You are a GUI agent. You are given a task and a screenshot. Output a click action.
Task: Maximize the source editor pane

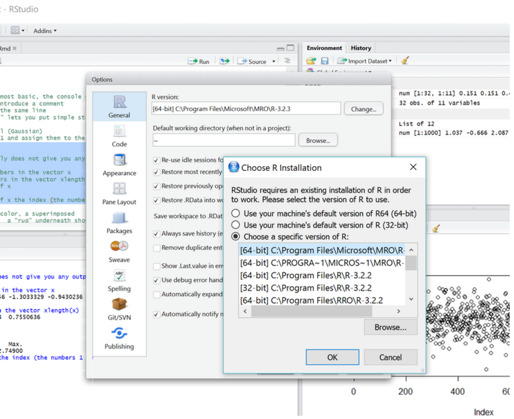(290, 48)
